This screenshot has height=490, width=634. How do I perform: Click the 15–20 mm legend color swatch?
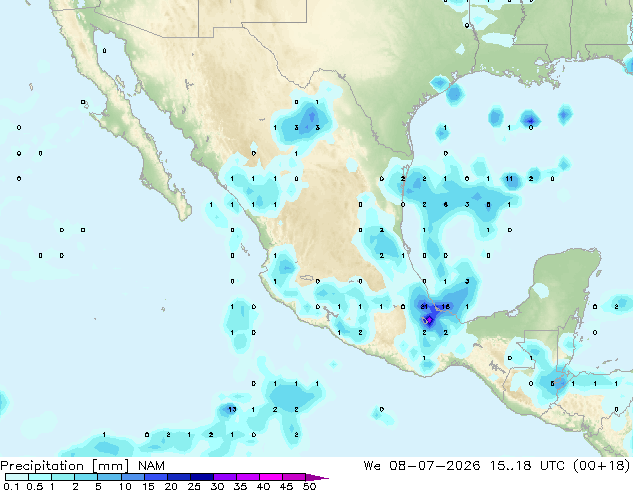[155, 477]
